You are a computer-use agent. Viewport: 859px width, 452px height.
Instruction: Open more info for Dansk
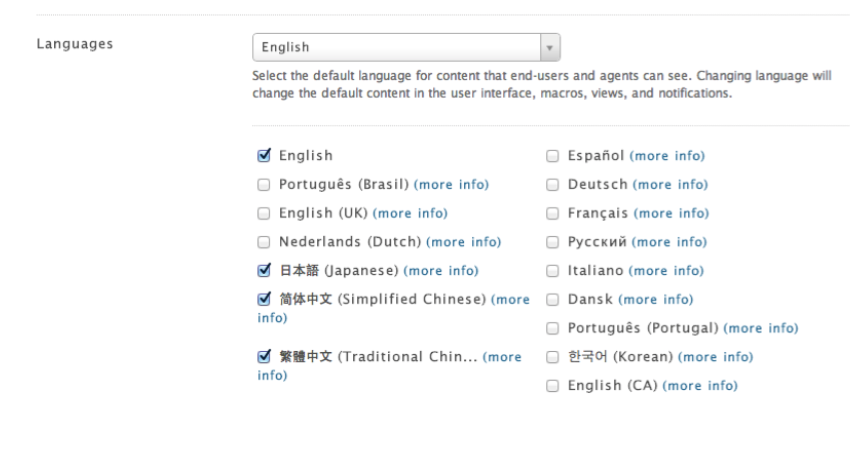pyautogui.click(x=656, y=300)
